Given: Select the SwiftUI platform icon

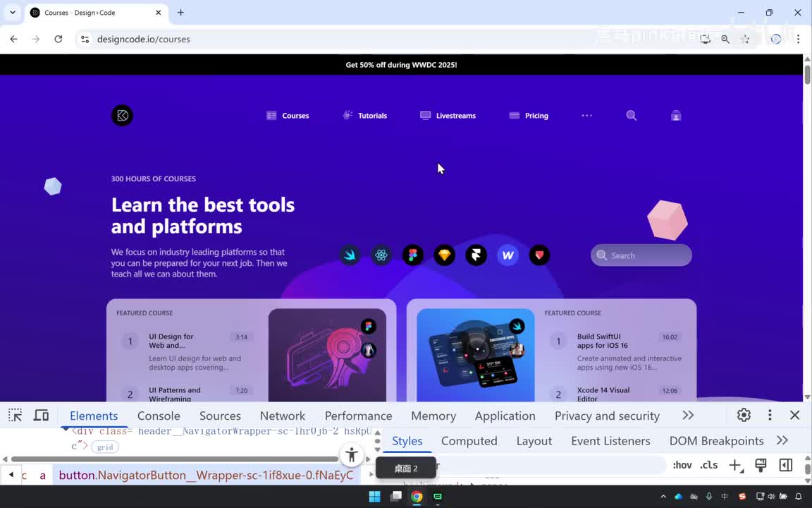Looking at the screenshot, I should [x=350, y=255].
